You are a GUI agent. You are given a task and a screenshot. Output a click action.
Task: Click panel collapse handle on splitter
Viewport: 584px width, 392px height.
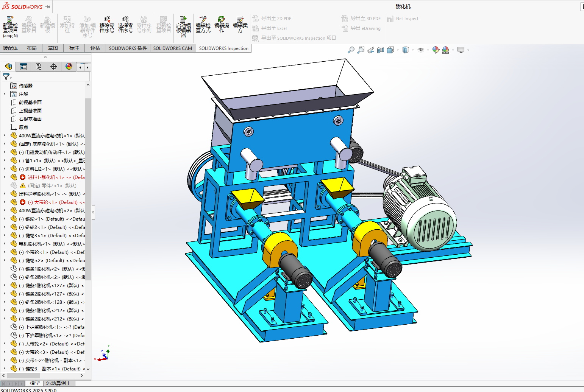pyautogui.click(x=93, y=212)
